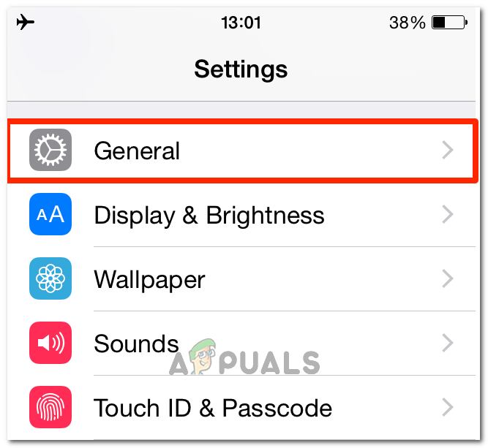The height and width of the screenshot is (448, 488).
Task: Tap the Settings title header
Action: click(241, 69)
